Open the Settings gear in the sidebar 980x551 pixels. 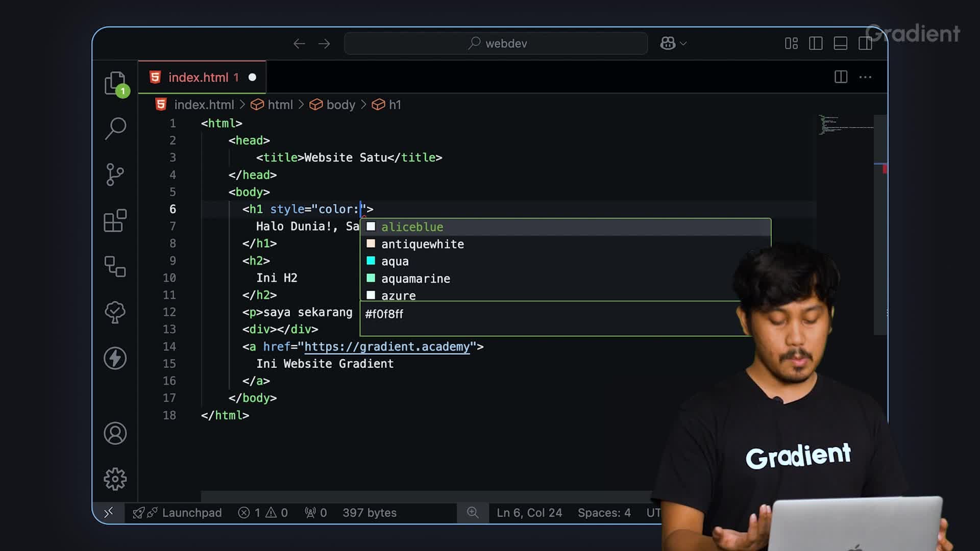[x=115, y=479]
